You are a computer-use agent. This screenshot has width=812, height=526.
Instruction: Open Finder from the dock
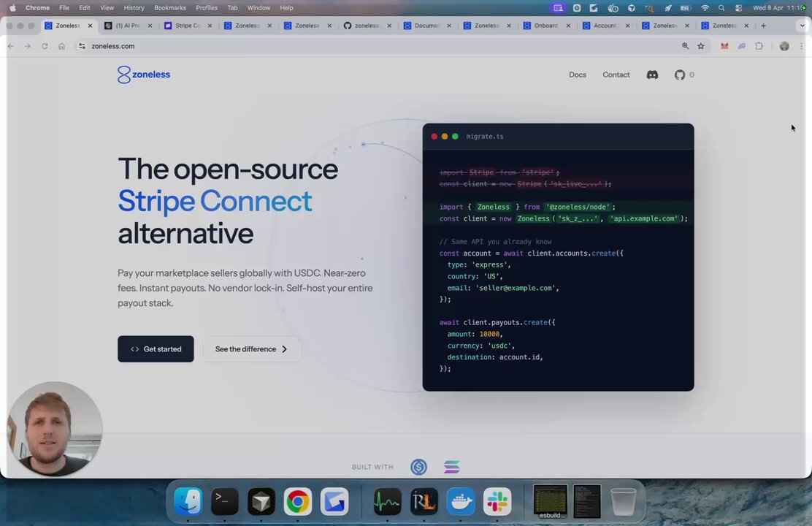pyautogui.click(x=188, y=501)
